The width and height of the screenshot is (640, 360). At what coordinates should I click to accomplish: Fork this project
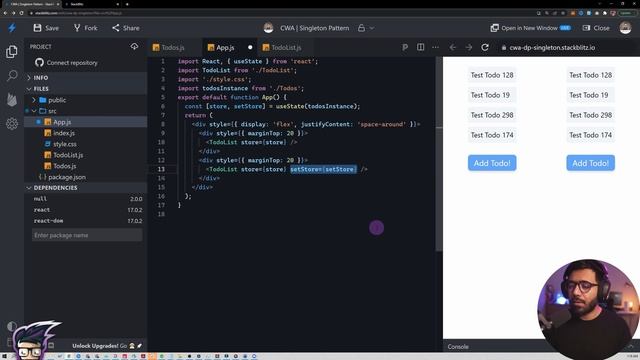[x=86, y=28]
